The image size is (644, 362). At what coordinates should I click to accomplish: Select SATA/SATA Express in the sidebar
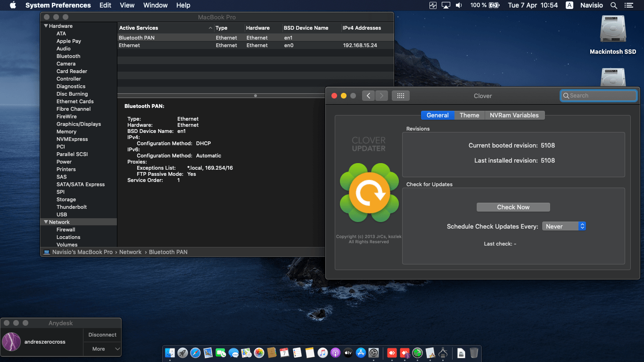pyautogui.click(x=81, y=184)
